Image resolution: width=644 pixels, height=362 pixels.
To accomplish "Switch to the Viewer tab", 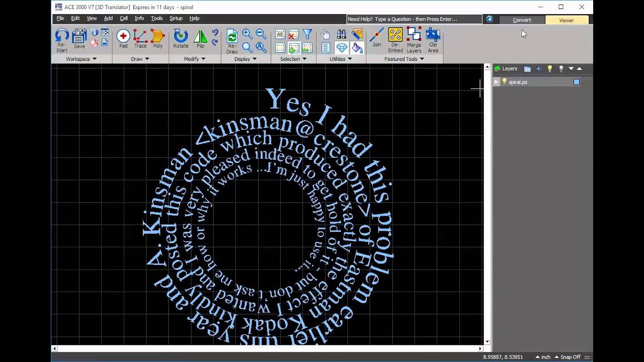I will pyautogui.click(x=567, y=20).
